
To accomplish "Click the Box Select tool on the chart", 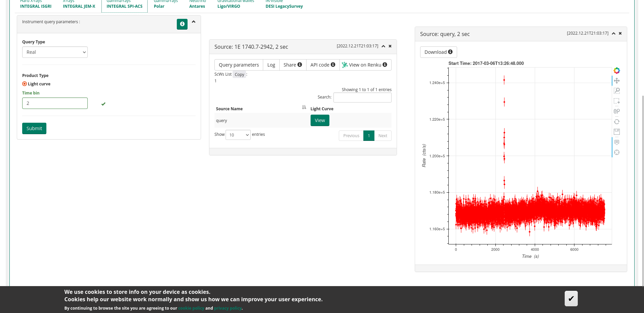I will point(617,101).
